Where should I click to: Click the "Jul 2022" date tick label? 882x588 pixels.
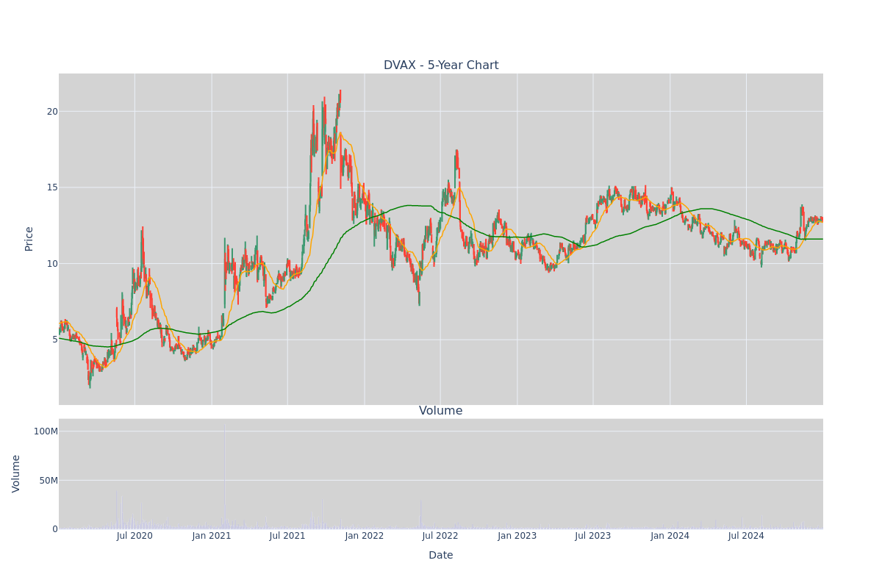click(440, 536)
